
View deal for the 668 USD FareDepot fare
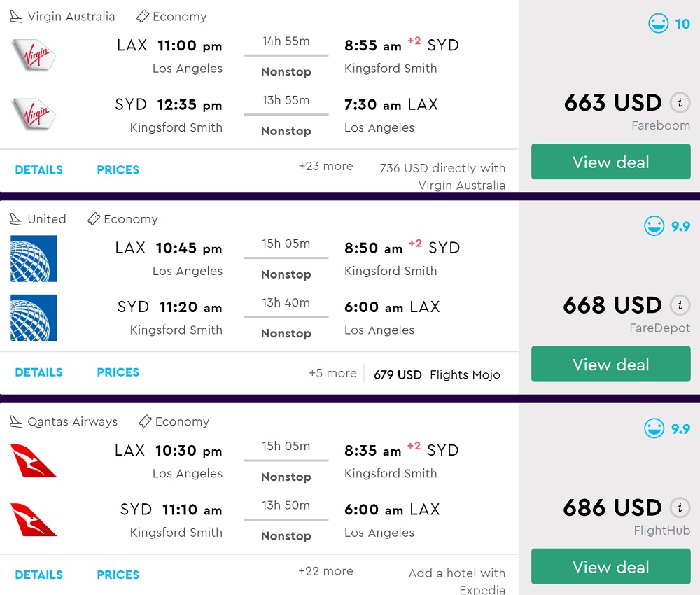pyautogui.click(x=610, y=365)
